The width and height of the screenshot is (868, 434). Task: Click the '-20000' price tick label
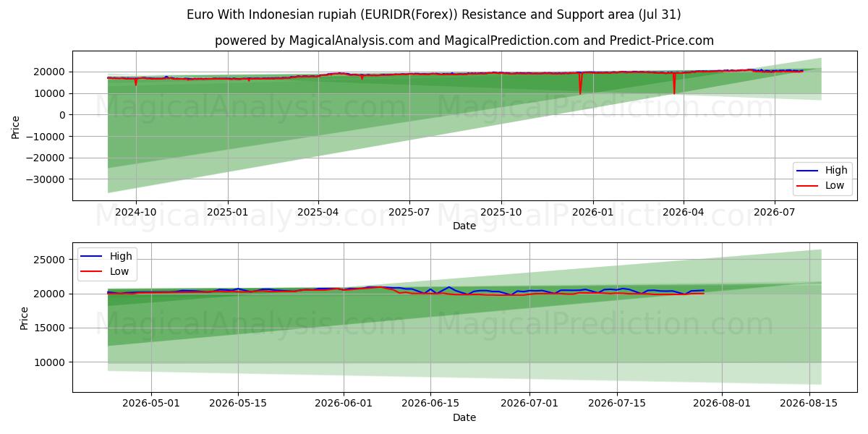pos(48,158)
